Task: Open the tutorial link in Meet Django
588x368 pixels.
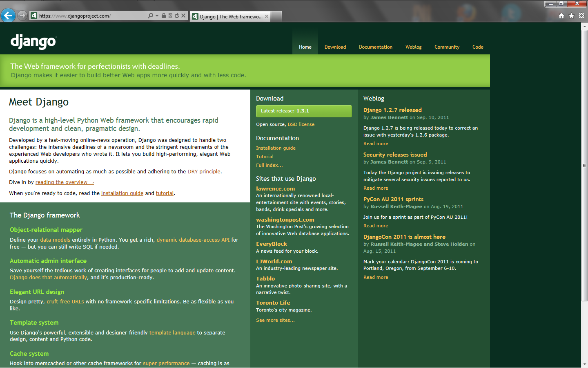Action: [165, 193]
